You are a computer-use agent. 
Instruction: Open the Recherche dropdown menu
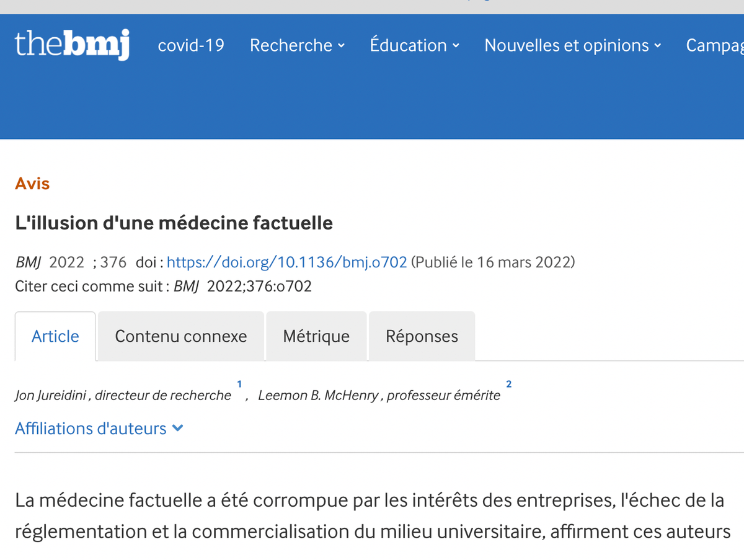click(x=297, y=45)
